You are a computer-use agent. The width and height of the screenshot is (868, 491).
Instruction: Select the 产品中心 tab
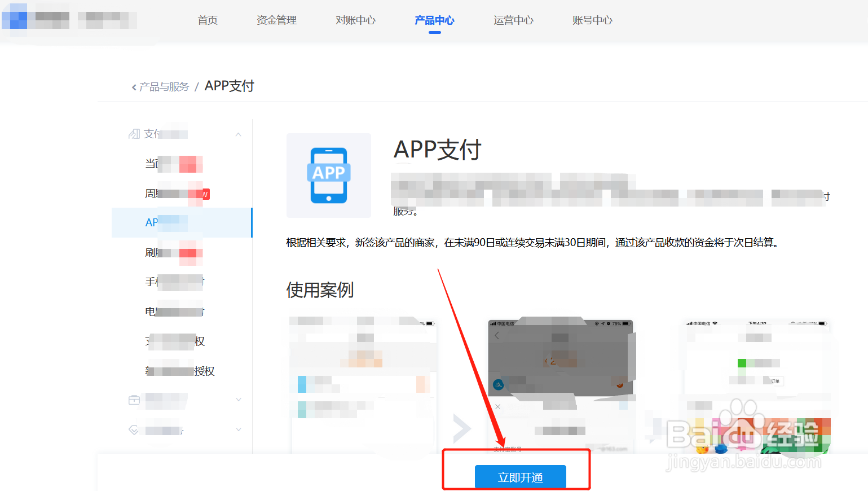pos(434,20)
